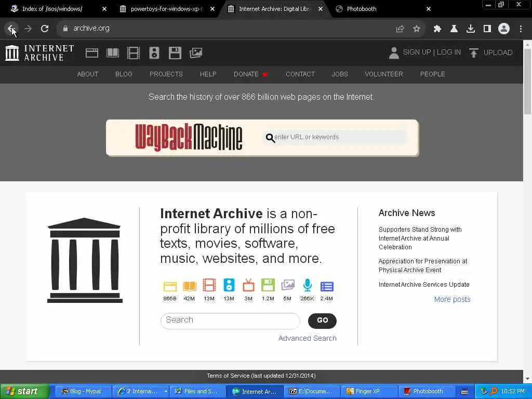Open the JOBS menu item
The height and width of the screenshot is (399, 532).
point(340,74)
